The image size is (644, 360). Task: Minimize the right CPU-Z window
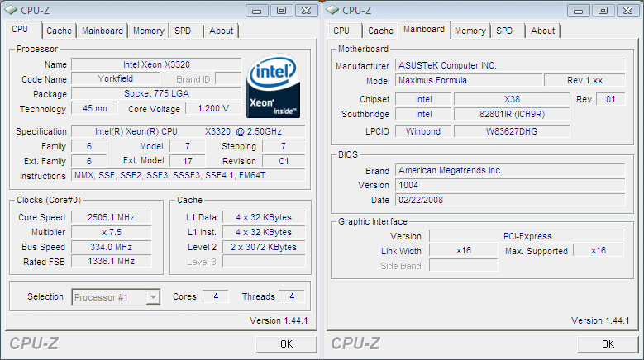click(579, 11)
